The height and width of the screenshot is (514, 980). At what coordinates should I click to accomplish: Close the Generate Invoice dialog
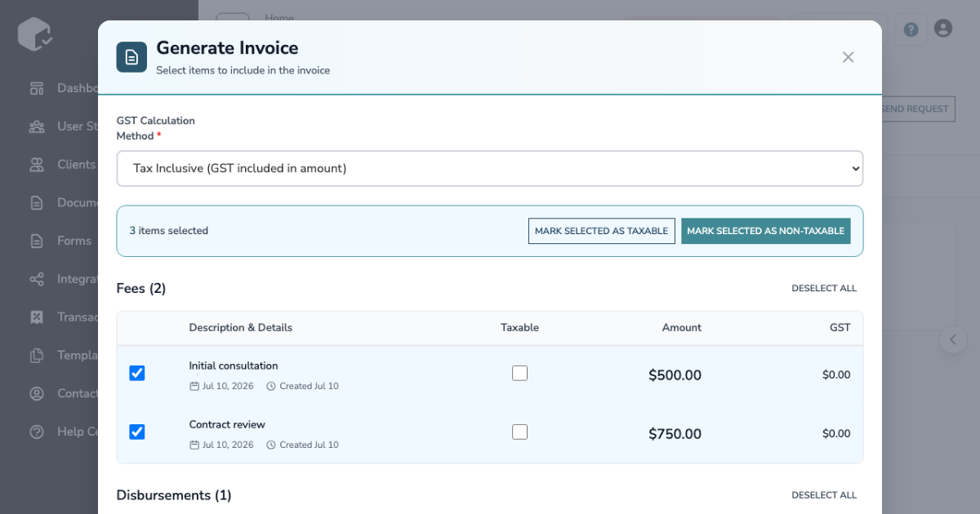click(x=848, y=57)
